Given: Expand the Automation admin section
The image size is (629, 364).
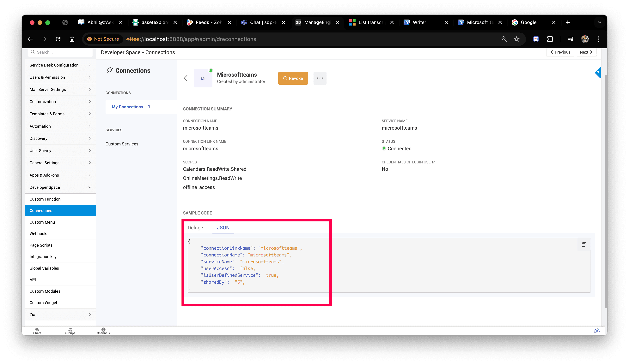Looking at the screenshot, I should pos(60,126).
